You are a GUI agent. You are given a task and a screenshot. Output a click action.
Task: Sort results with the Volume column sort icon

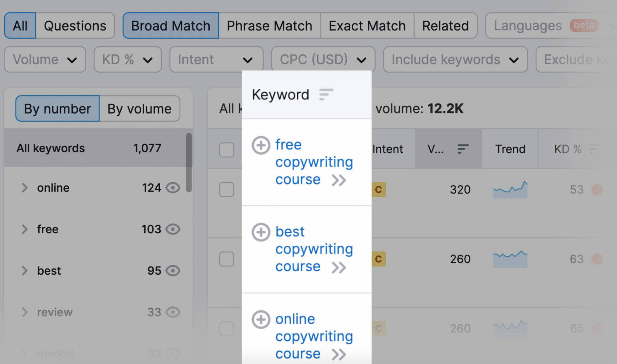coord(462,149)
